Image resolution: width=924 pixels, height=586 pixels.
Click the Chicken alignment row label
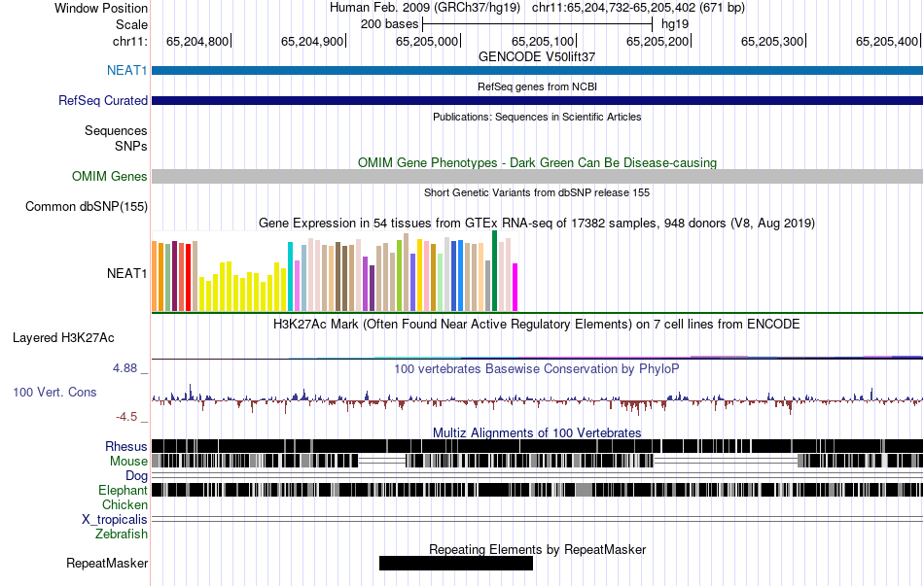pyautogui.click(x=124, y=505)
